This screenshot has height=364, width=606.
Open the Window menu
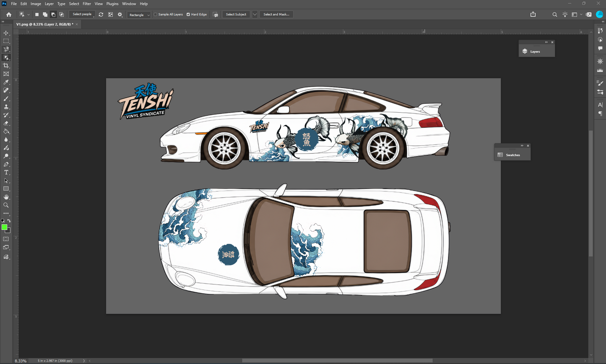pos(129,4)
